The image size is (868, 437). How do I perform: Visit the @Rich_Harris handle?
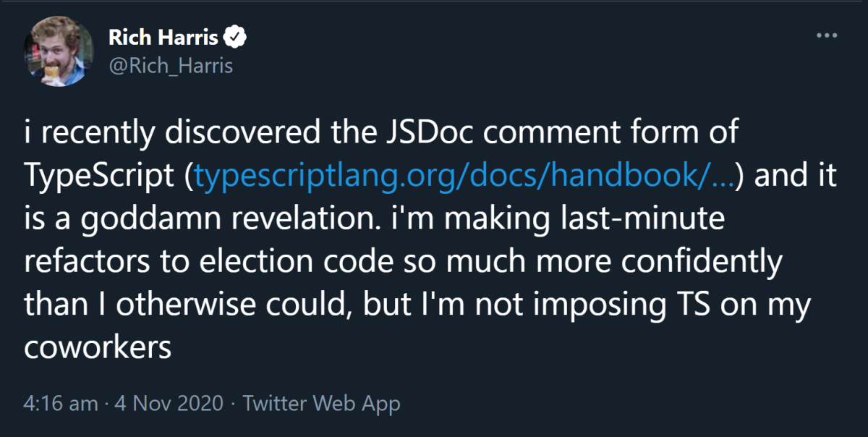(170, 66)
